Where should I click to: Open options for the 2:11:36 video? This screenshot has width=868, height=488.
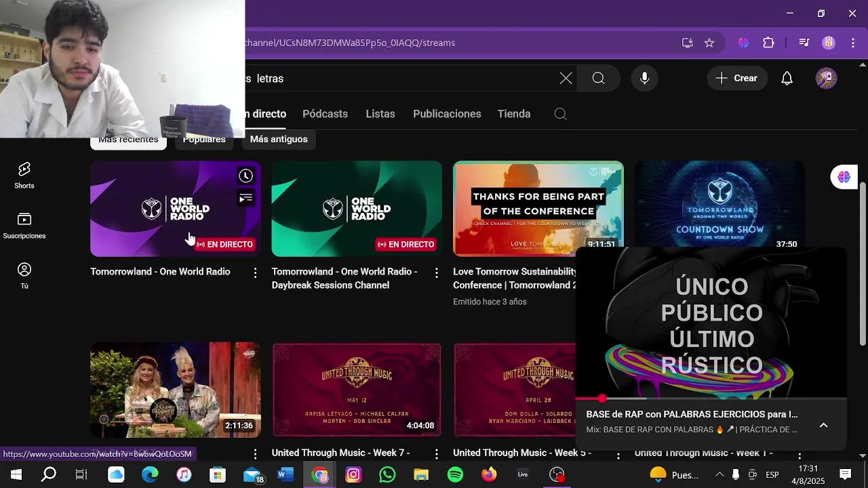255,453
